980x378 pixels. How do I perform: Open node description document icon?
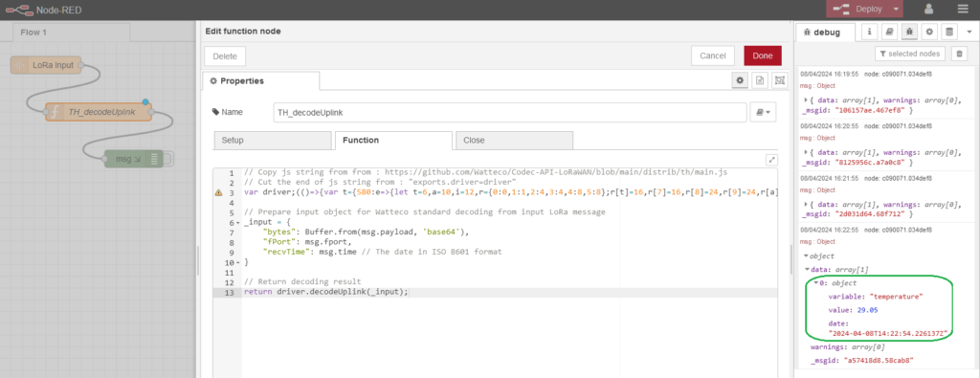click(x=760, y=80)
